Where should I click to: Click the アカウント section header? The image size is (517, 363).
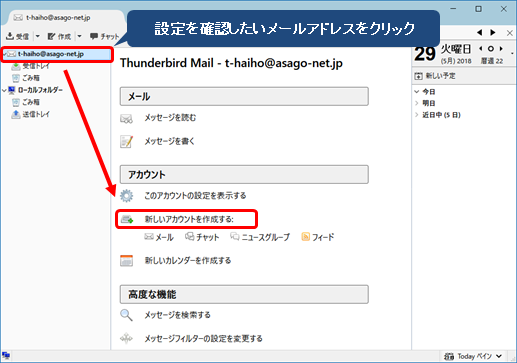244,175
